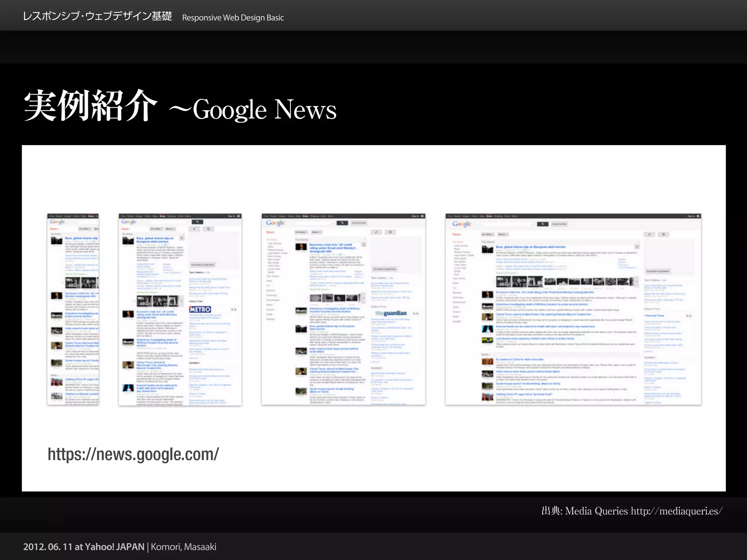Click the Google logo in widest screenshot
747x560 pixels.
pyautogui.click(x=462, y=224)
